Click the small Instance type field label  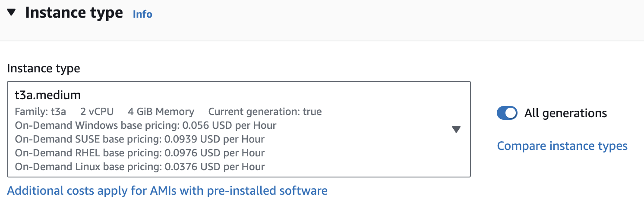click(44, 69)
